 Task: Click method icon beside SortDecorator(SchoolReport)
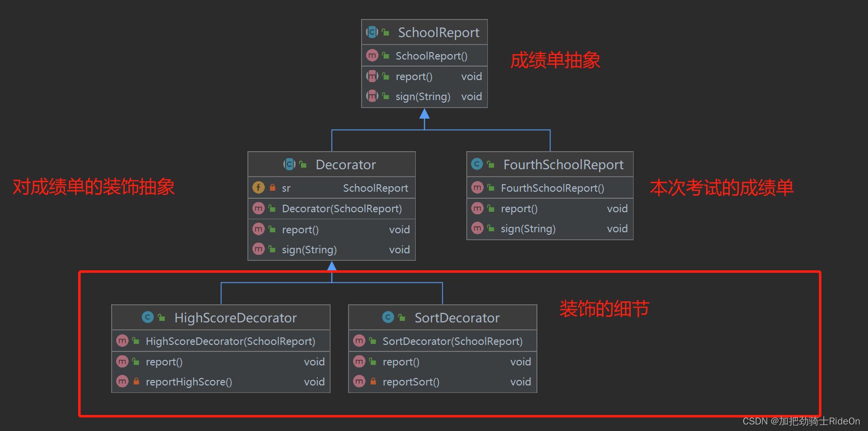359,341
